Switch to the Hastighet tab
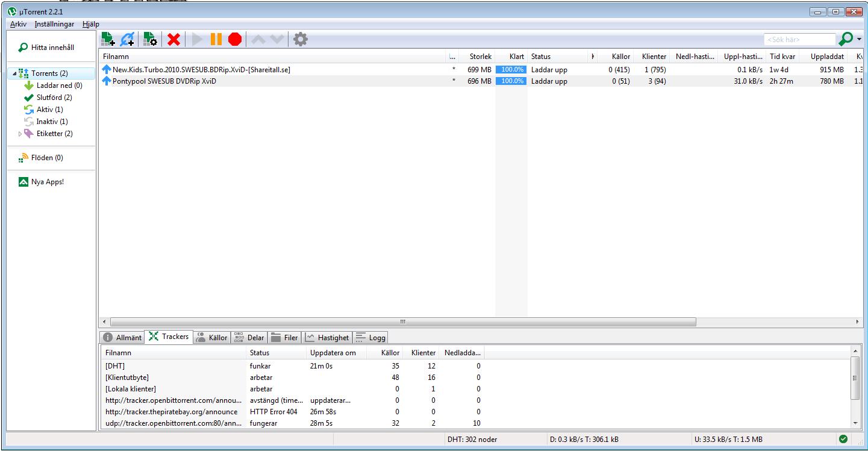 pyautogui.click(x=326, y=338)
